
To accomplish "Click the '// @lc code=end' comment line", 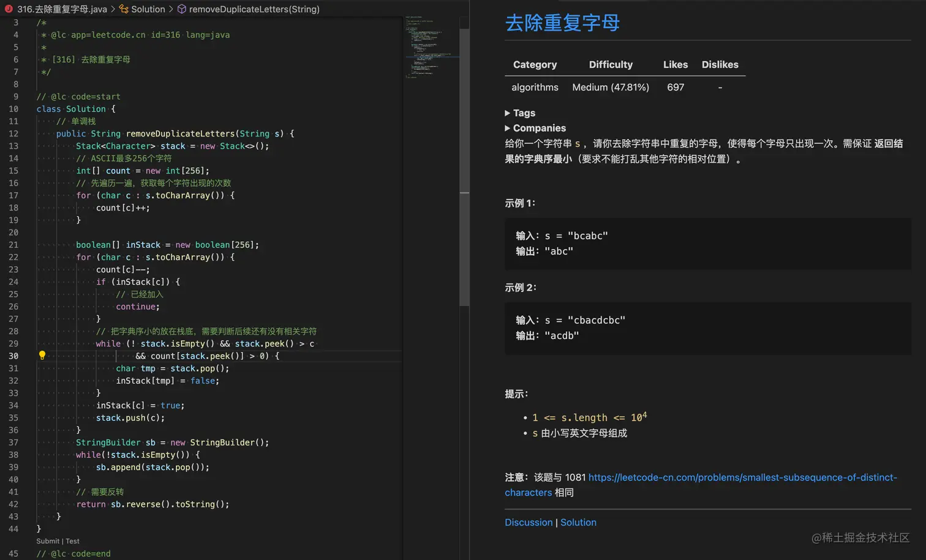I will 73,554.
